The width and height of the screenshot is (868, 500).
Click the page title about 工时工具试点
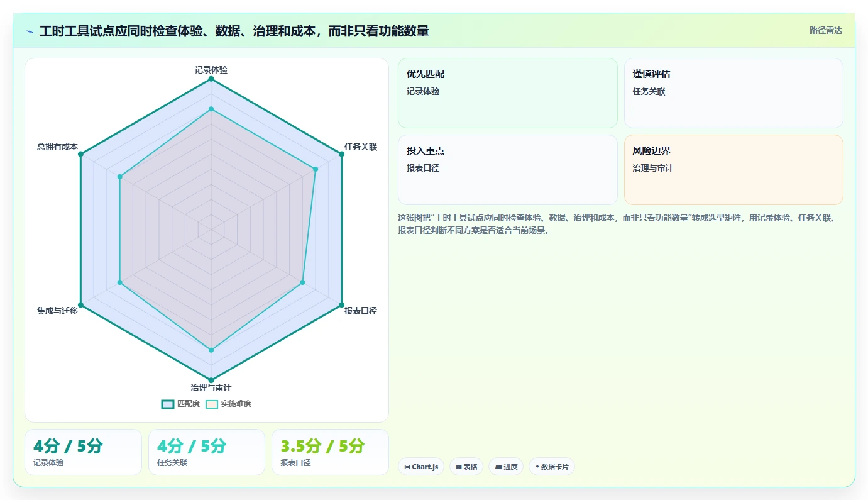point(234,31)
